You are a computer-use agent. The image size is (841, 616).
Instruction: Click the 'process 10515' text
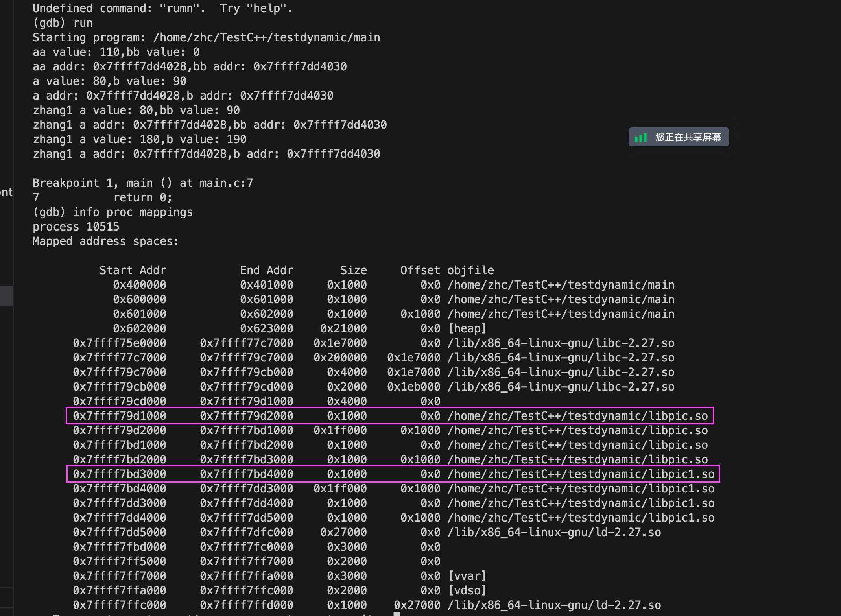tap(76, 227)
